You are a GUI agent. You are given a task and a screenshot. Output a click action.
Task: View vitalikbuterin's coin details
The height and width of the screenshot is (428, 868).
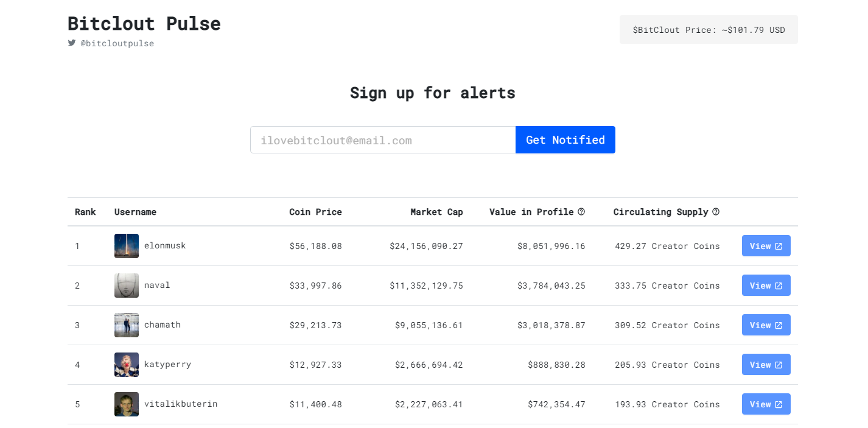(x=766, y=404)
